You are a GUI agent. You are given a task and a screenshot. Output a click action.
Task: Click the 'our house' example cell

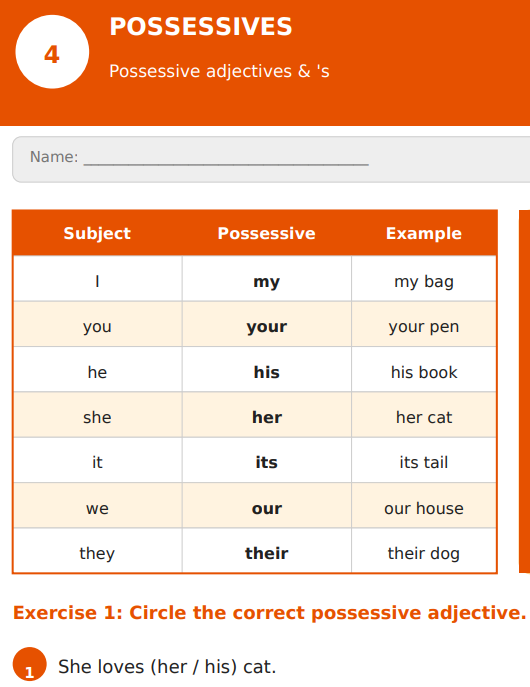(x=424, y=506)
